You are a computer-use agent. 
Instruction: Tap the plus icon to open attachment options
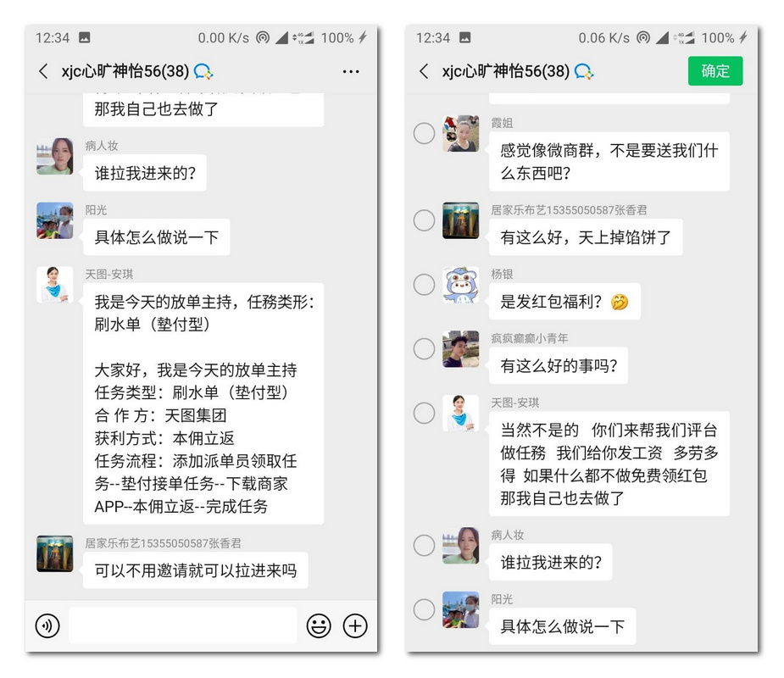tap(355, 625)
